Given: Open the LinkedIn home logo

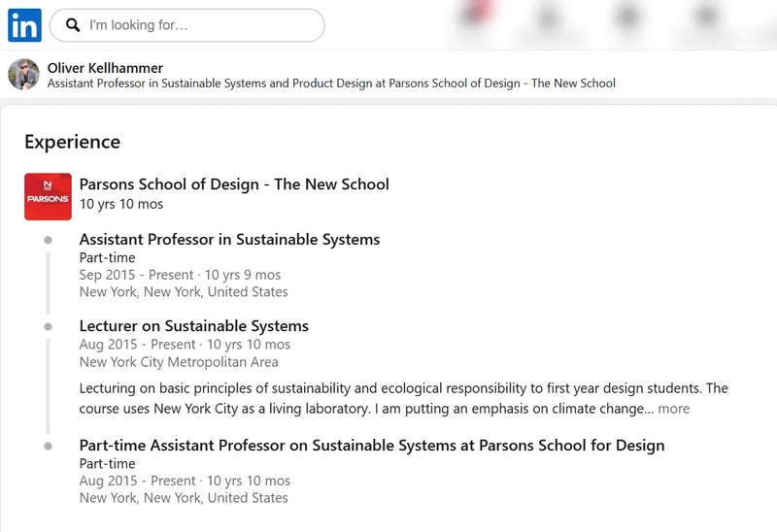Looking at the screenshot, I should tap(24, 25).
